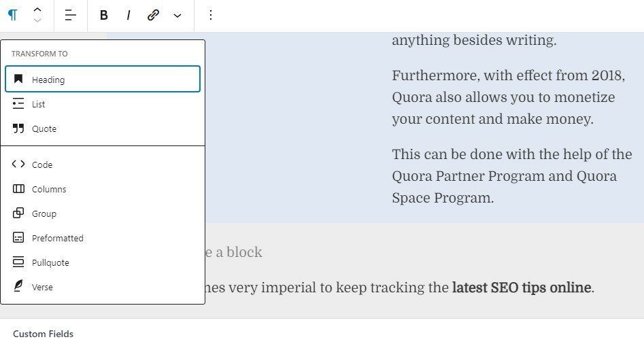Convert paragraph to Columns
Viewport: 644px width, 346px height.
103,189
